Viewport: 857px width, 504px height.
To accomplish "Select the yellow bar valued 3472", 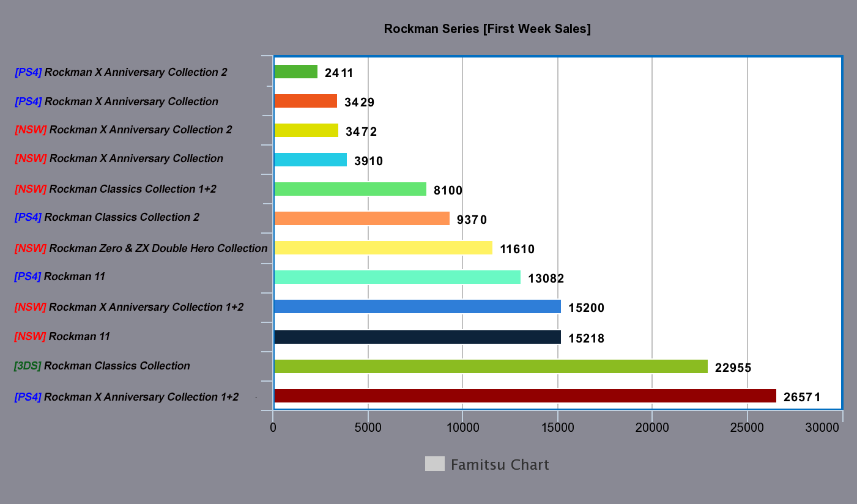I will [306, 130].
